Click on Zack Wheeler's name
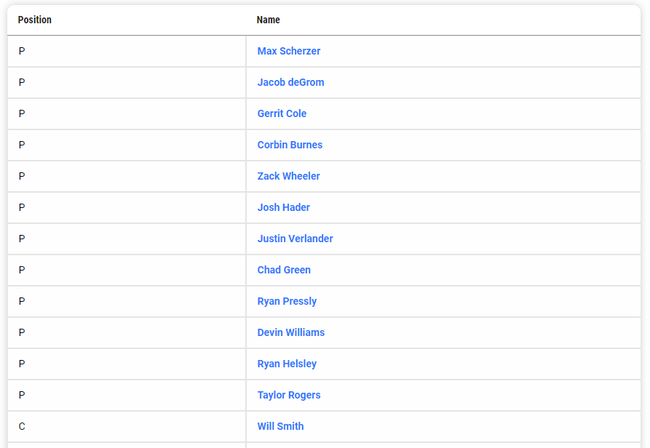The height and width of the screenshot is (448, 650). (x=288, y=176)
